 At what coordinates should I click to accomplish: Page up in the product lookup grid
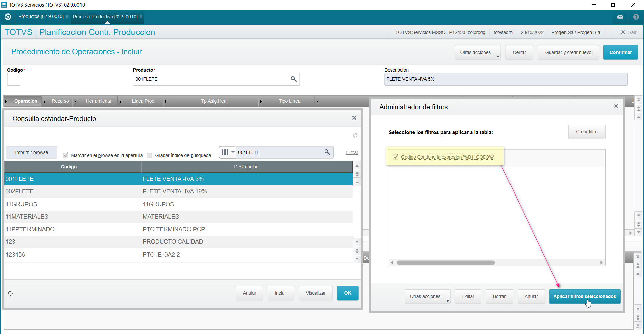(357, 174)
